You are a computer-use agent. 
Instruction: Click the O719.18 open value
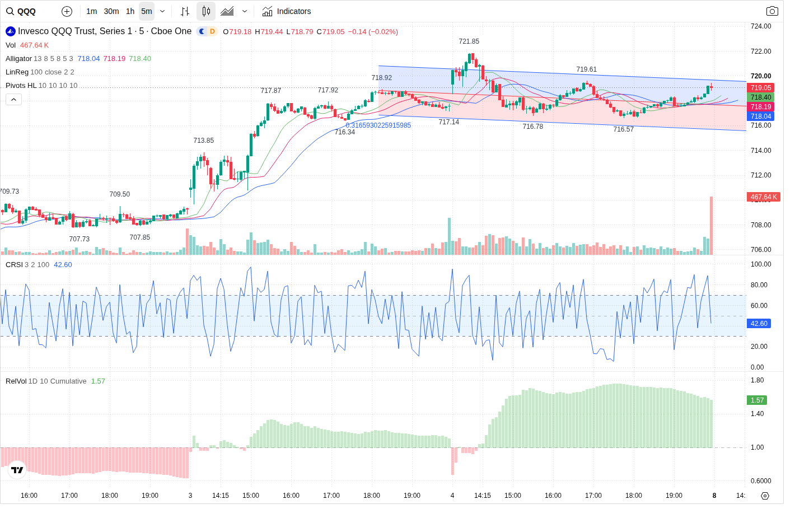pyautogui.click(x=237, y=32)
